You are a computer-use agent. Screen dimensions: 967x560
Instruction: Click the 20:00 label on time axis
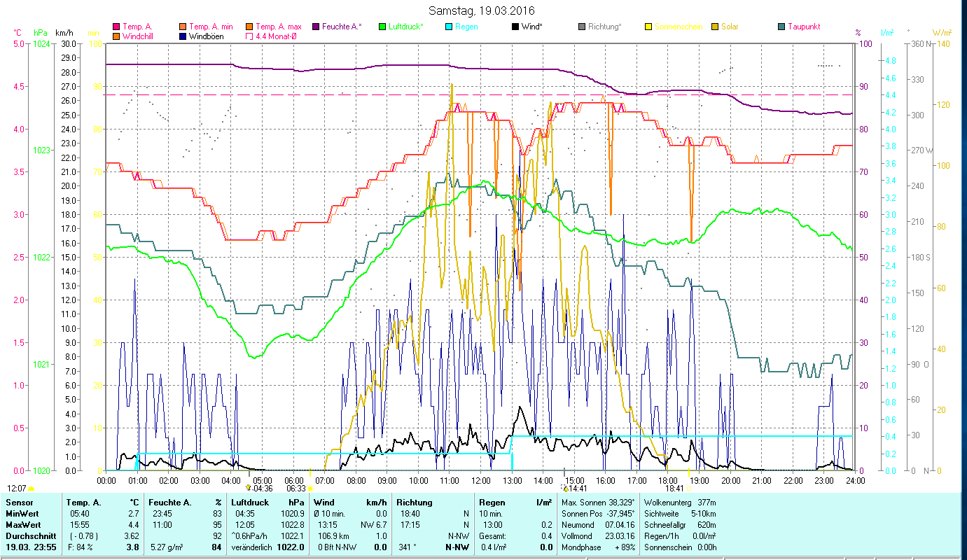click(x=730, y=481)
